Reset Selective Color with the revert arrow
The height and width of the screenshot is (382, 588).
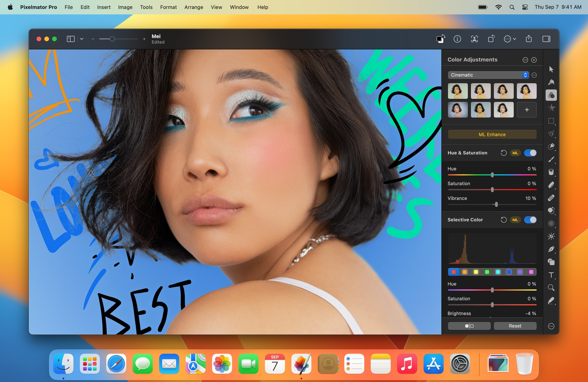pos(504,220)
